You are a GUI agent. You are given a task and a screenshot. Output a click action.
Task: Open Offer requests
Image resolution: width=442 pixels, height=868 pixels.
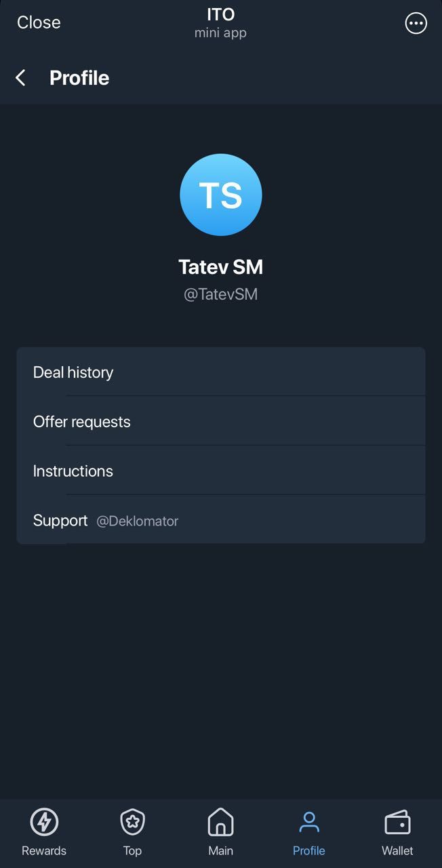click(x=81, y=421)
